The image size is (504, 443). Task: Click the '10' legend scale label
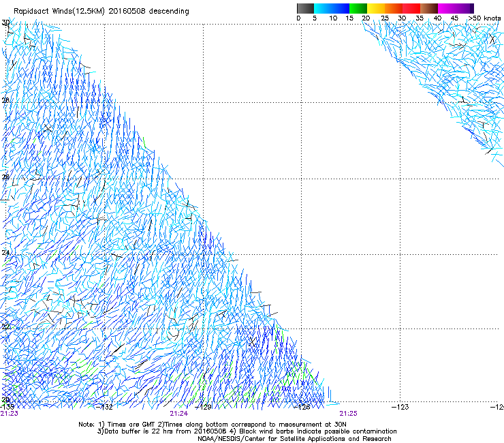pyautogui.click(x=333, y=18)
